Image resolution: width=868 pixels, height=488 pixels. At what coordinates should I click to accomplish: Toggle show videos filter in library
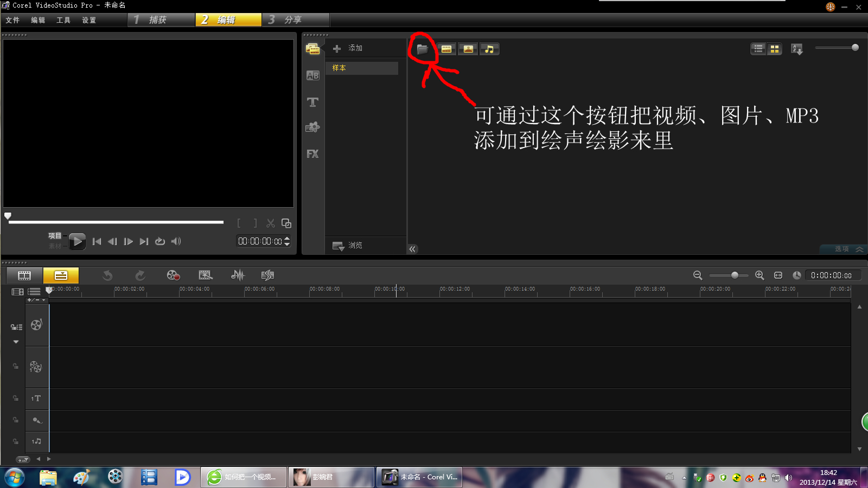click(446, 49)
